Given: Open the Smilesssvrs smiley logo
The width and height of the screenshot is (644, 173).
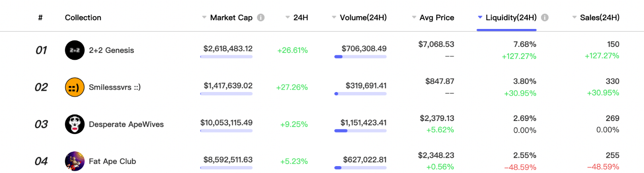Looking at the screenshot, I should (75, 87).
